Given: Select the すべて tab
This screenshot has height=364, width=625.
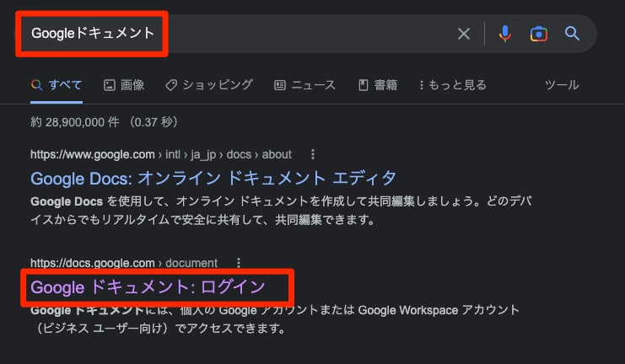Looking at the screenshot, I should (57, 85).
